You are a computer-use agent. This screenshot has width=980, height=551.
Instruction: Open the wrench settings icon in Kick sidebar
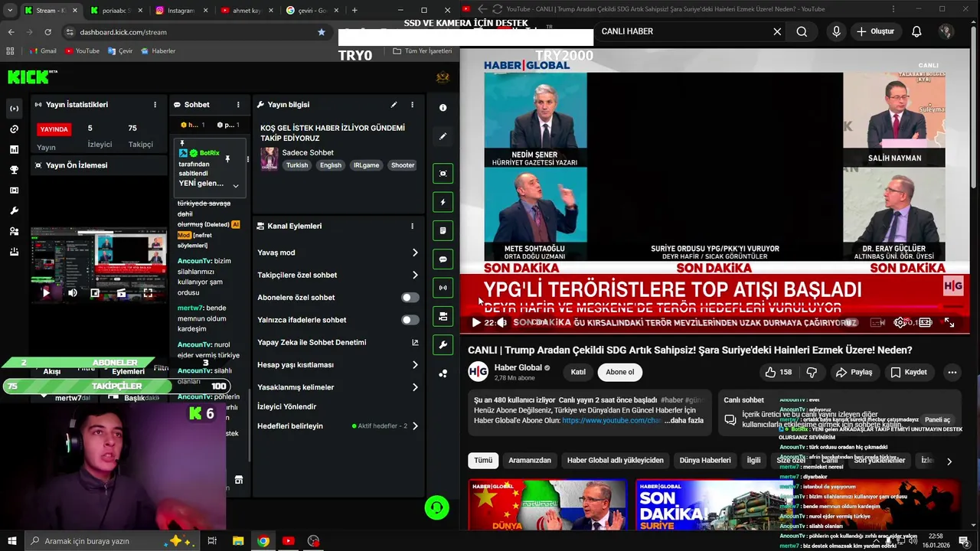pyautogui.click(x=14, y=210)
